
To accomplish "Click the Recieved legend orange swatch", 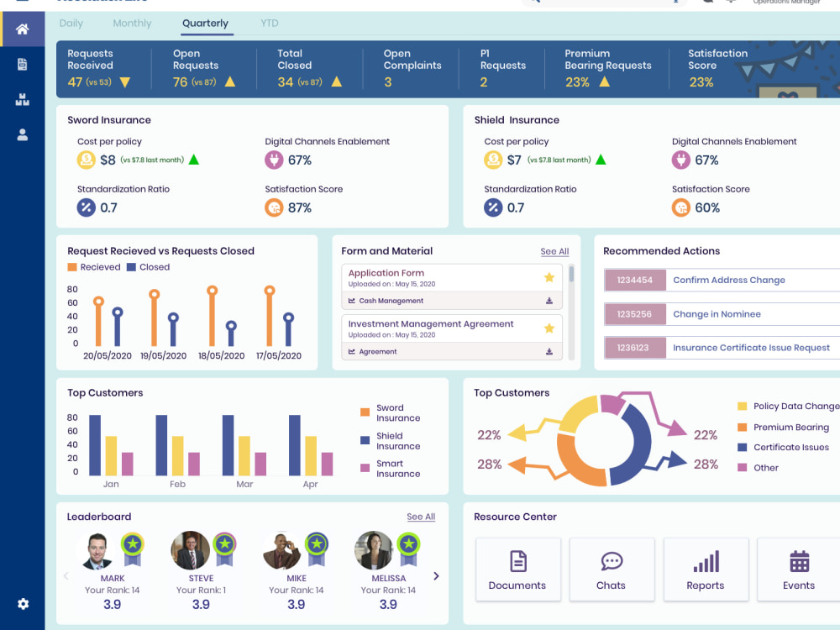I will pos(72,267).
